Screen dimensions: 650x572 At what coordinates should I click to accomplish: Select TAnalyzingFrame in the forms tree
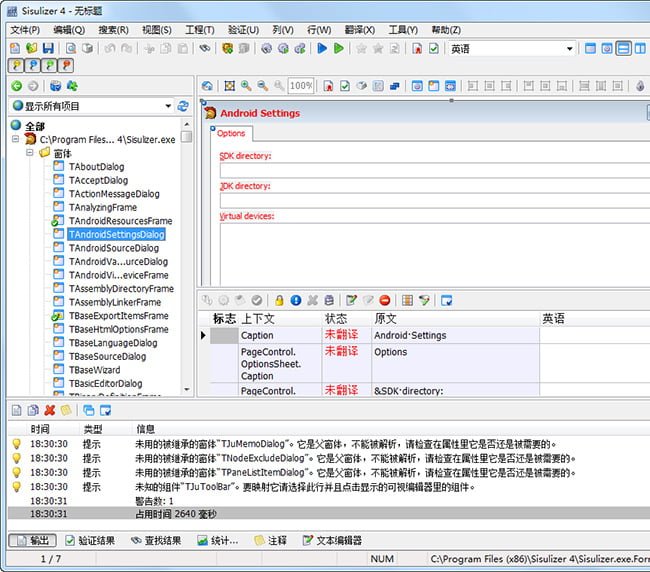click(103, 207)
